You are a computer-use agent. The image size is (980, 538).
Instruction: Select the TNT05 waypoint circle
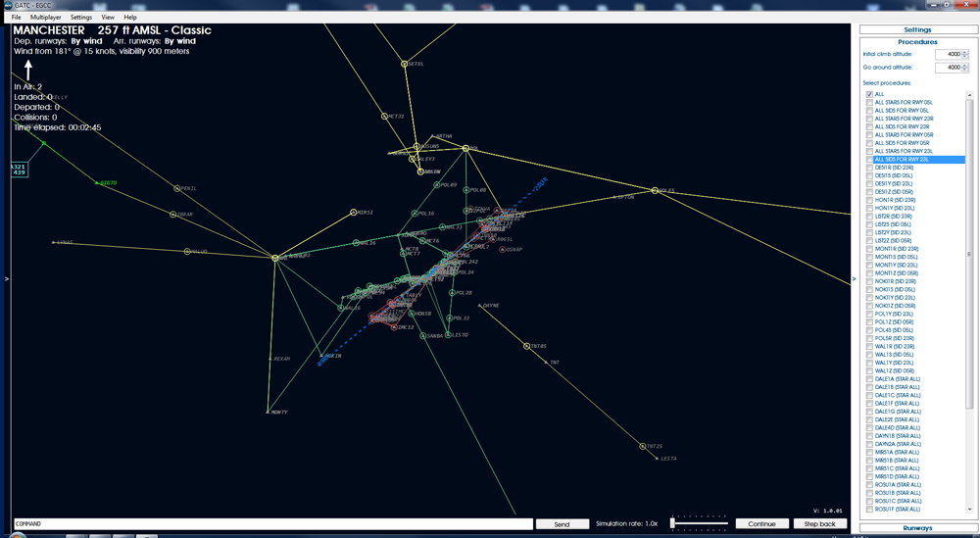pyautogui.click(x=527, y=346)
